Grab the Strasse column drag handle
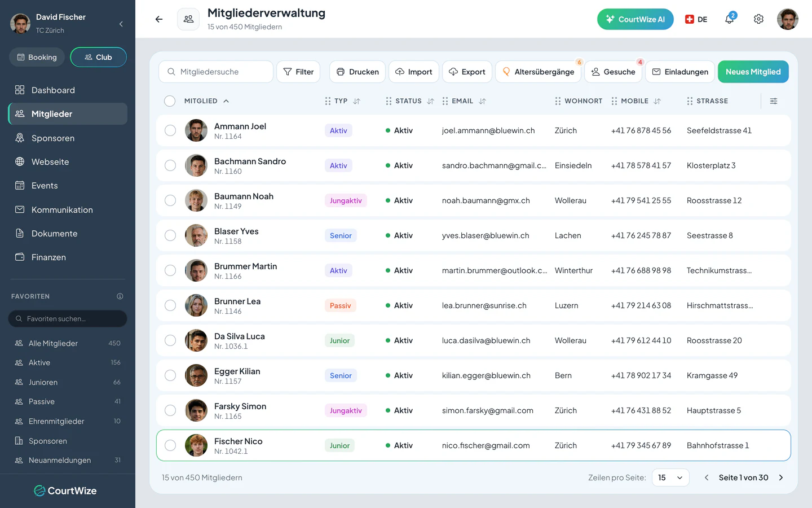 [x=690, y=101]
